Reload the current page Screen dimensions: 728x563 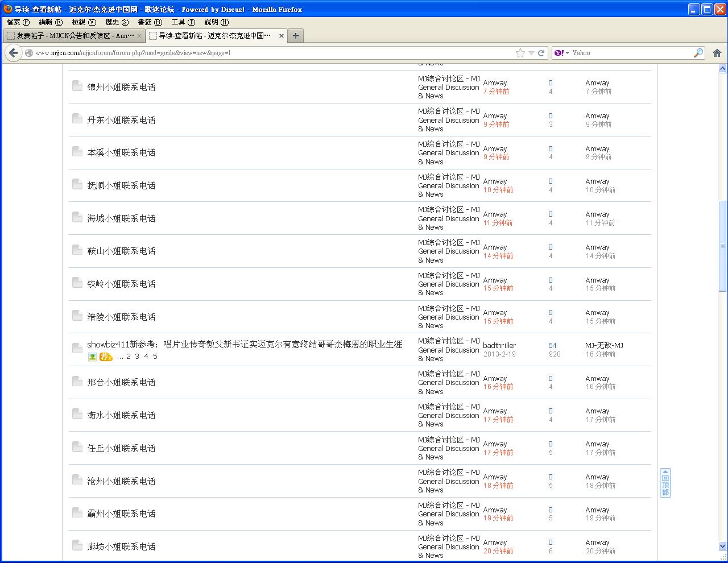click(541, 53)
